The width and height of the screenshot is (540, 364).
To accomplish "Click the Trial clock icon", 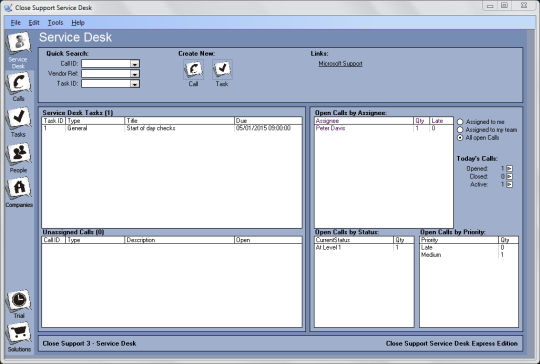I will click(19, 301).
